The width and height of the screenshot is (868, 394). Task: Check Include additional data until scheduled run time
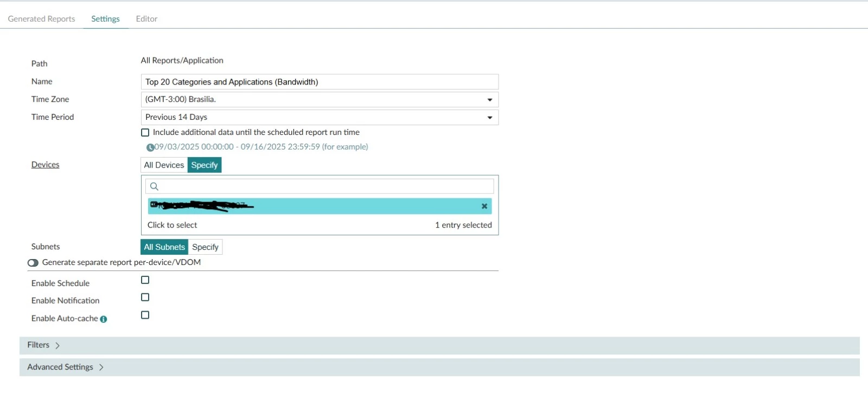145,132
